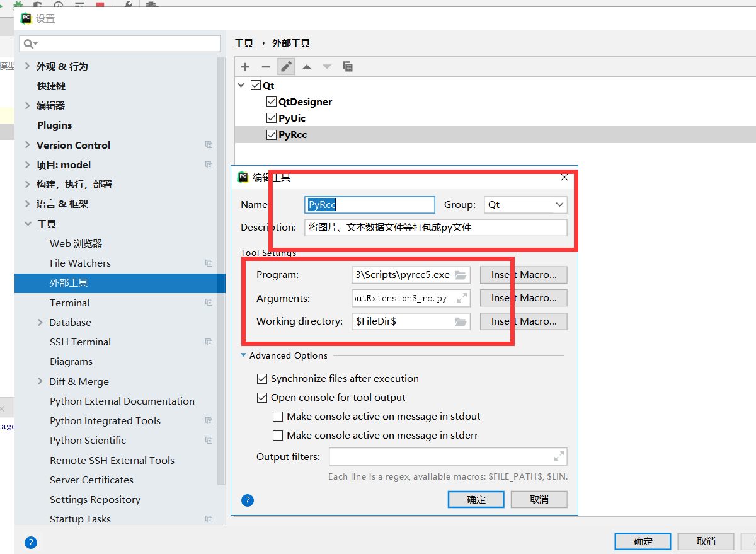Click the settings search input field
Screen dimensions: 756x554
(x=120, y=44)
